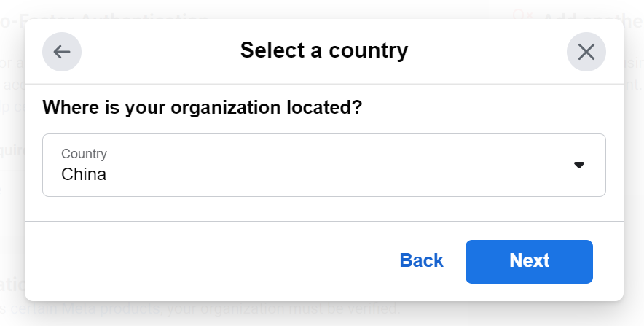This screenshot has width=644, height=326.
Task: Expand country list via down triangle
Action: (578, 166)
